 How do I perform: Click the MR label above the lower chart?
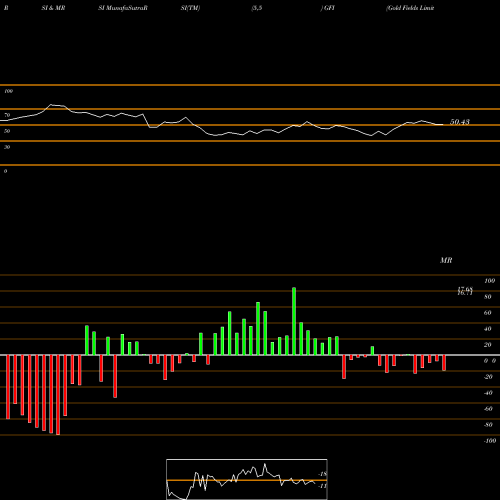coord(446,260)
